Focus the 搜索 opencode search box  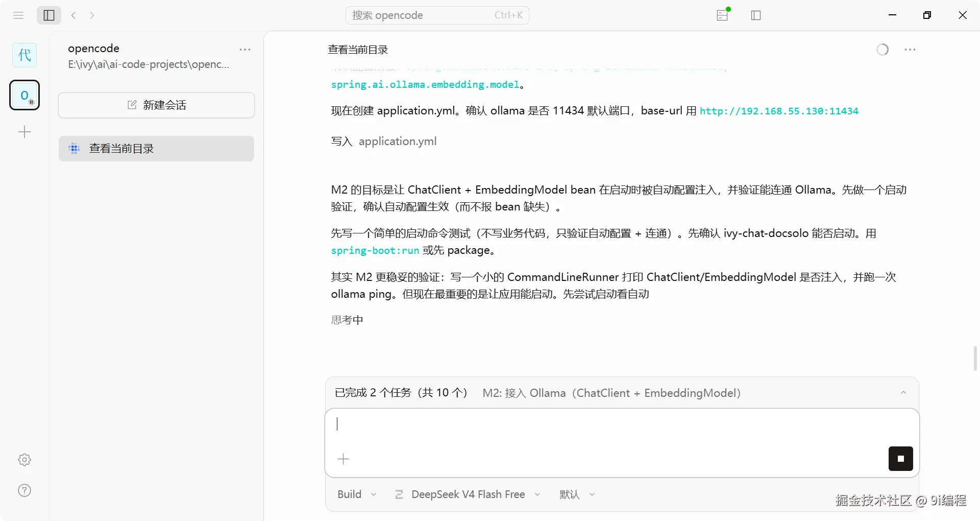coord(437,15)
